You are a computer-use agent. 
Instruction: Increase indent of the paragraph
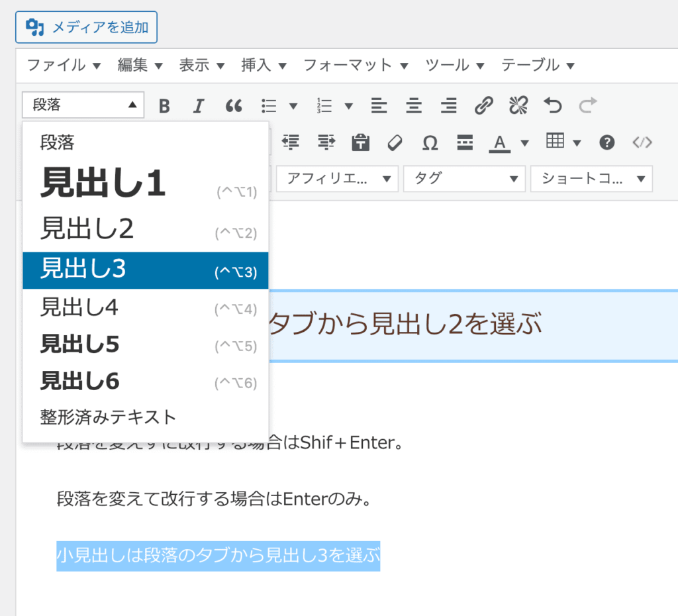tap(326, 142)
